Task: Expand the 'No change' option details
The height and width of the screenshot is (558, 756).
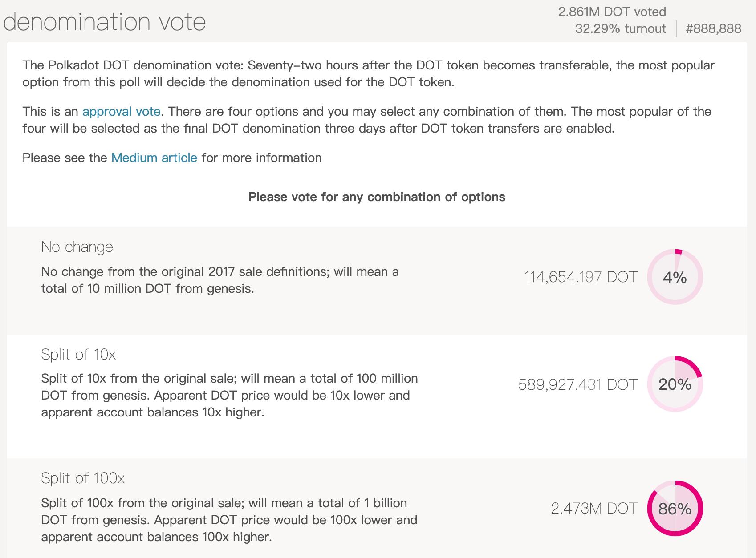Action: point(77,247)
